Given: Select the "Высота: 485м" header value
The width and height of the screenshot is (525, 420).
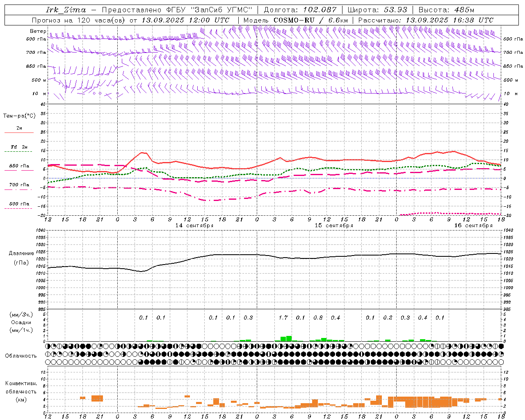Looking at the screenshot, I should click(x=446, y=10).
